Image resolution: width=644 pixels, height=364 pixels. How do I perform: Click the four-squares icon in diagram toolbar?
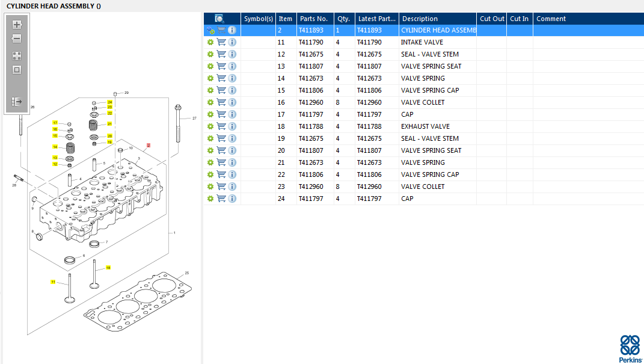[x=17, y=56]
